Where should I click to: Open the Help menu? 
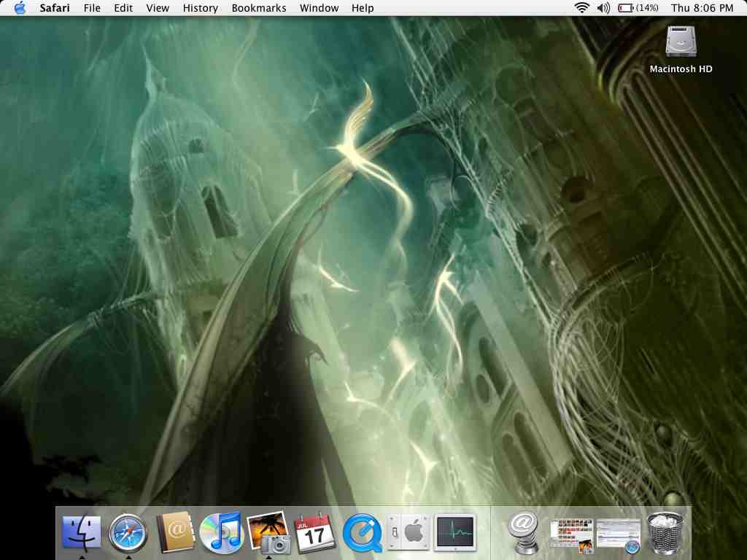363,8
